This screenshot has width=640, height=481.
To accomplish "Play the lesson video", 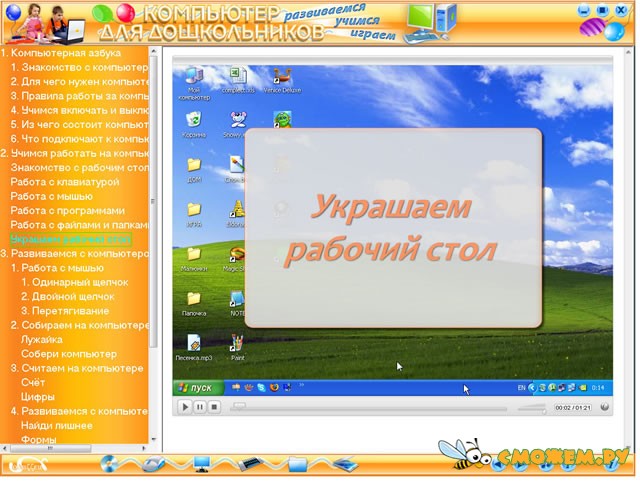I will pos(185,407).
